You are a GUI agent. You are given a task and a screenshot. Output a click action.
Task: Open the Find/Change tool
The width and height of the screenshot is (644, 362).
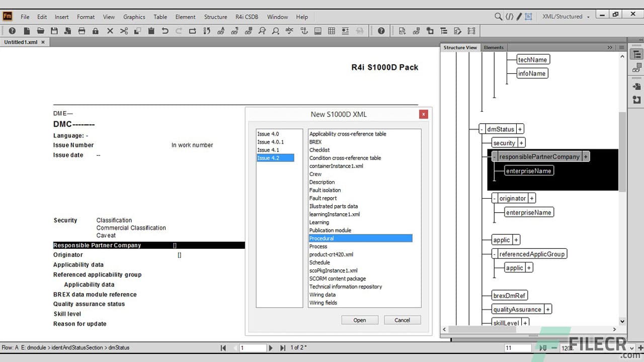(262, 31)
